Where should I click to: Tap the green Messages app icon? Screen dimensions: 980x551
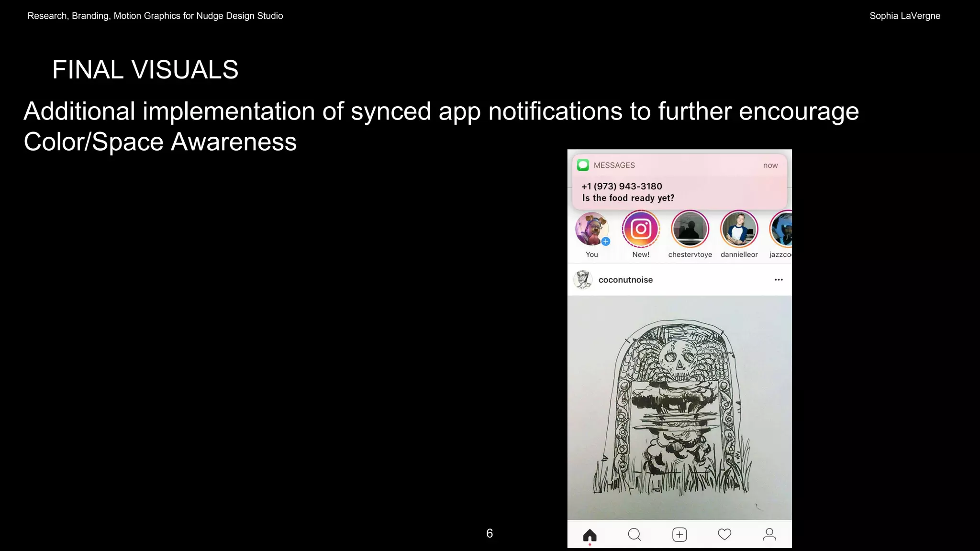tap(583, 165)
